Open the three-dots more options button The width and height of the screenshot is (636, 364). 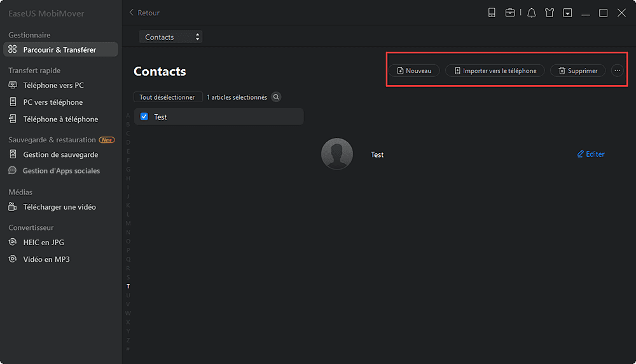[x=617, y=71]
